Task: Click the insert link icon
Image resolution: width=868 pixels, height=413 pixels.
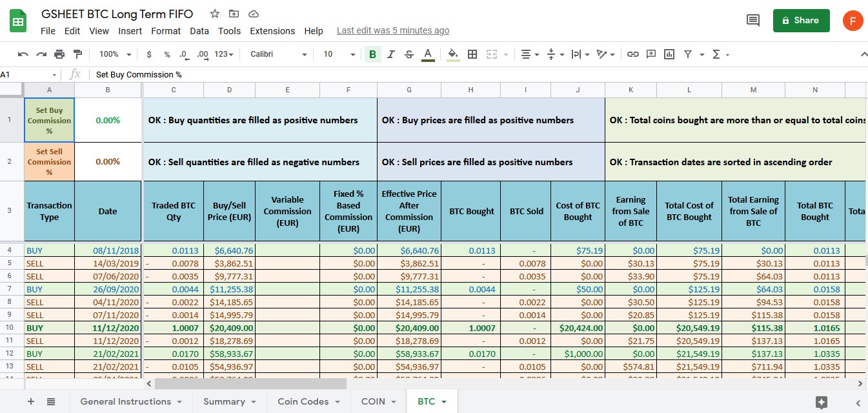Action: [x=633, y=54]
